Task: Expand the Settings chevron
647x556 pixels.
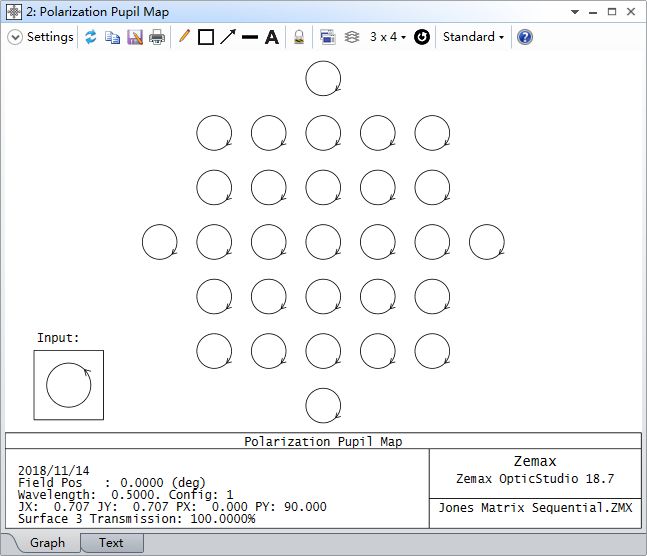Action: [15, 37]
